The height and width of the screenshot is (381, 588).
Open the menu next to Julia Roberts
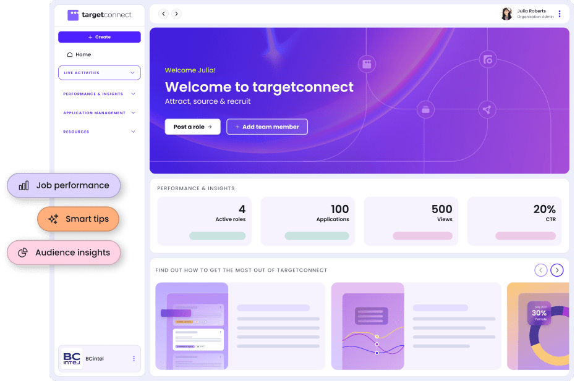[560, 13]
